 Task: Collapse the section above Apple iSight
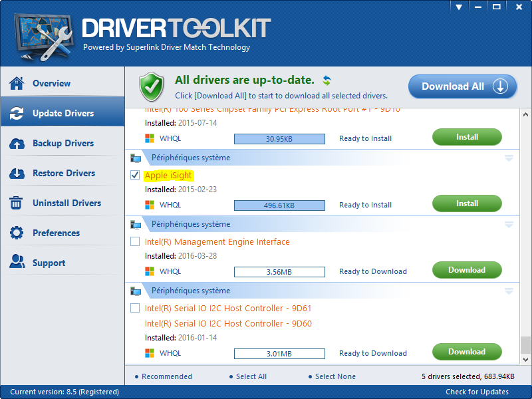pyautogui.click(x=509, y=158)
